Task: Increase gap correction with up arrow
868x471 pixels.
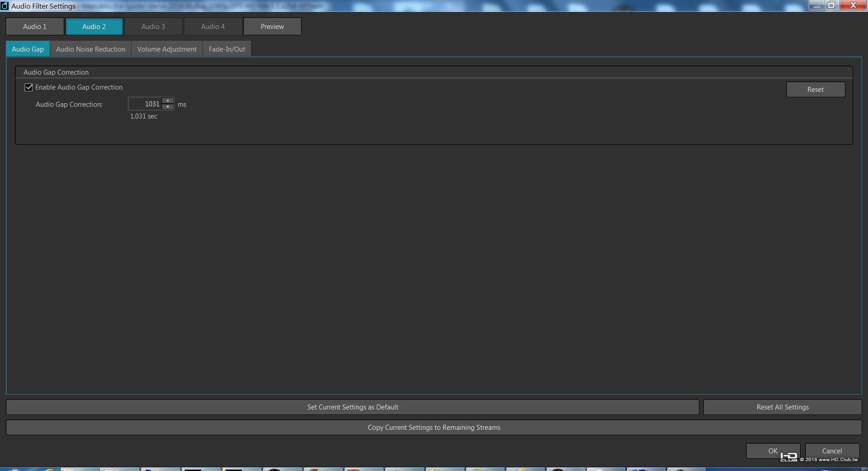Action: [x=168, y=100]
